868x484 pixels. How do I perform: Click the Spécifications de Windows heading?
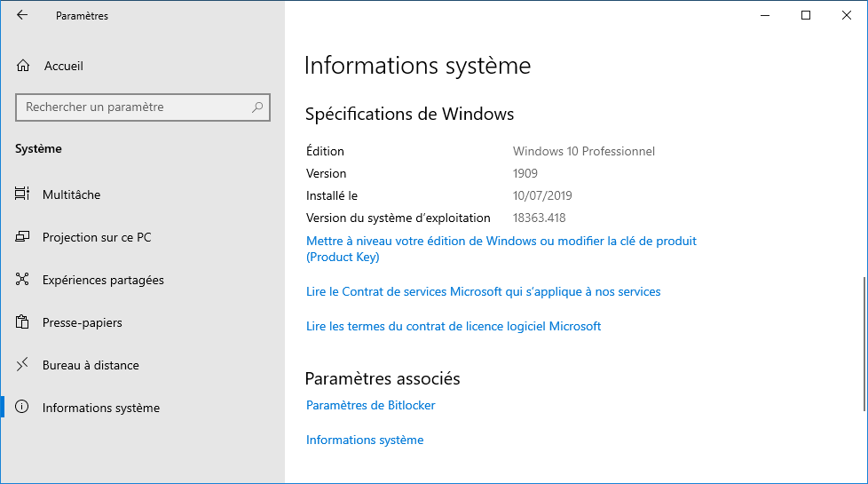(x=410, y=114)
